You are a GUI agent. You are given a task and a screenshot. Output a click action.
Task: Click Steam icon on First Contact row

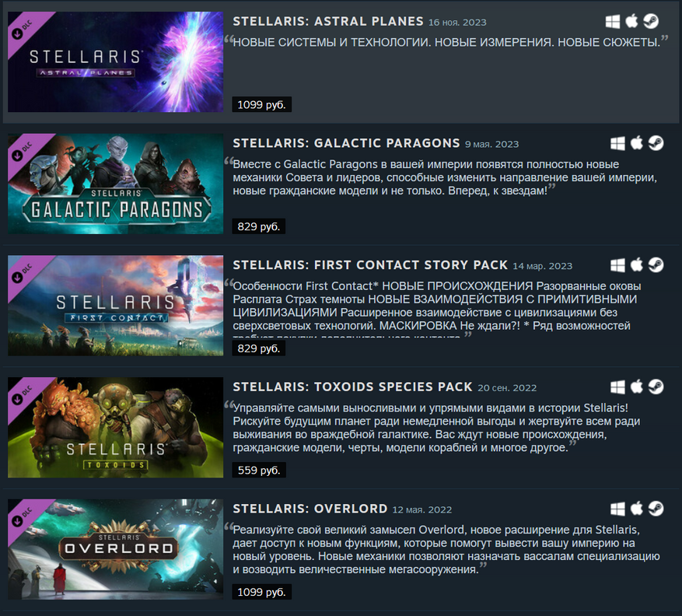click(656, 265)
